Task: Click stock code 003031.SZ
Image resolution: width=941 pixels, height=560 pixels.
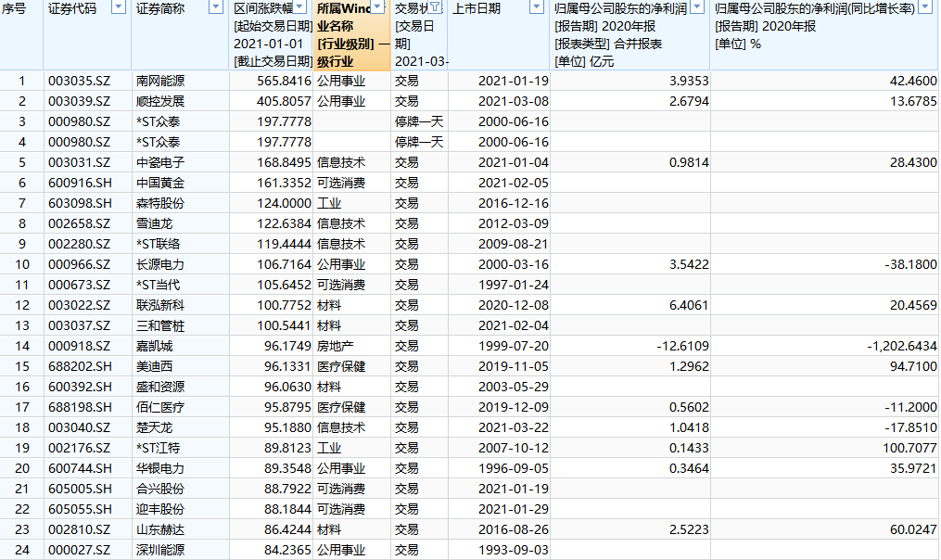Action: click(79, 162)
